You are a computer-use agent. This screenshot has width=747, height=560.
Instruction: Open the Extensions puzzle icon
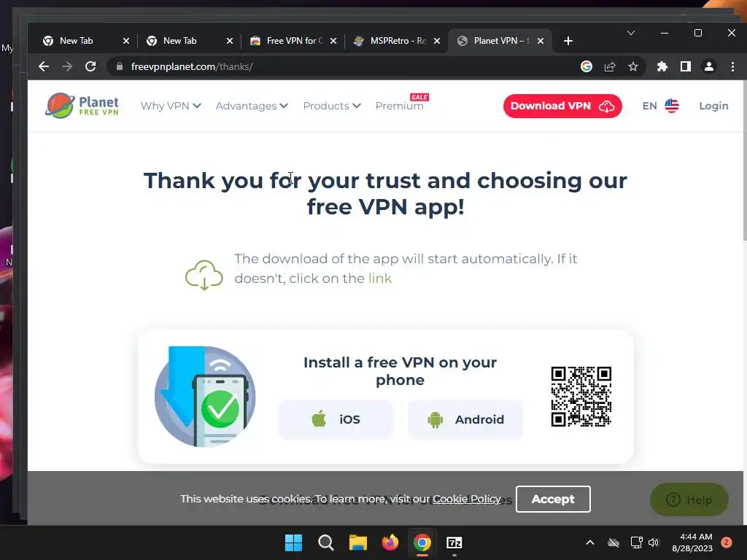click(x=662, y=66)
